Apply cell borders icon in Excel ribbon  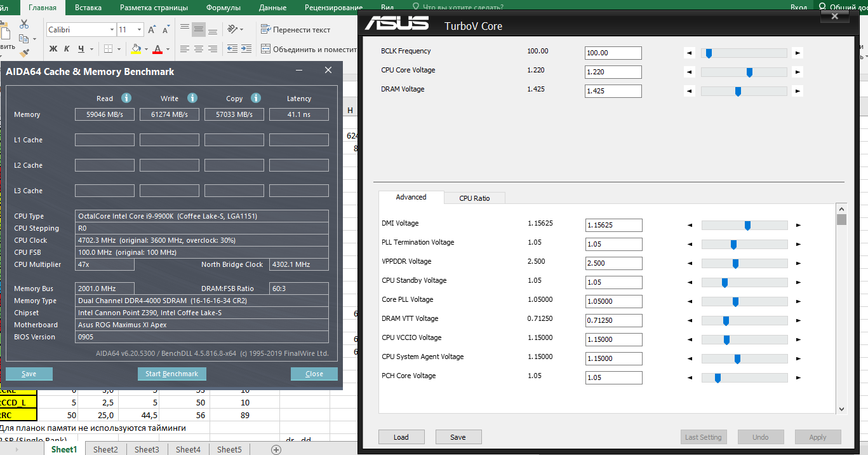(109, 49)
